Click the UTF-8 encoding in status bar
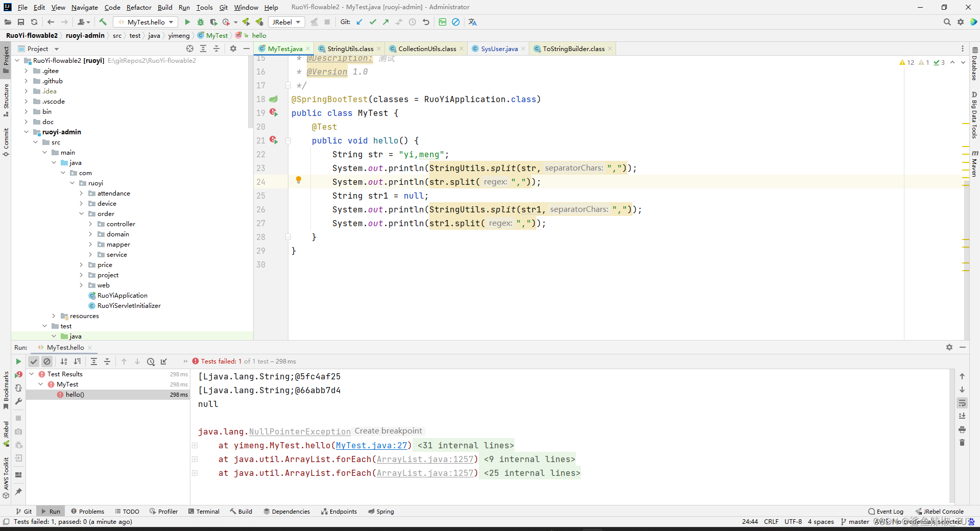980x531 pixels. [793, 521]
